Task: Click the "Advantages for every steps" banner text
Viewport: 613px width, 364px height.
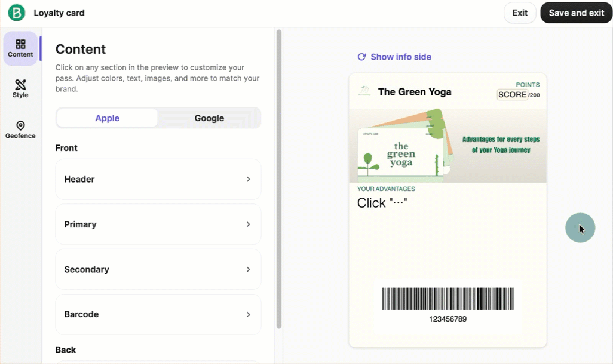Action: pyautogui.click(x=501, y=144)
